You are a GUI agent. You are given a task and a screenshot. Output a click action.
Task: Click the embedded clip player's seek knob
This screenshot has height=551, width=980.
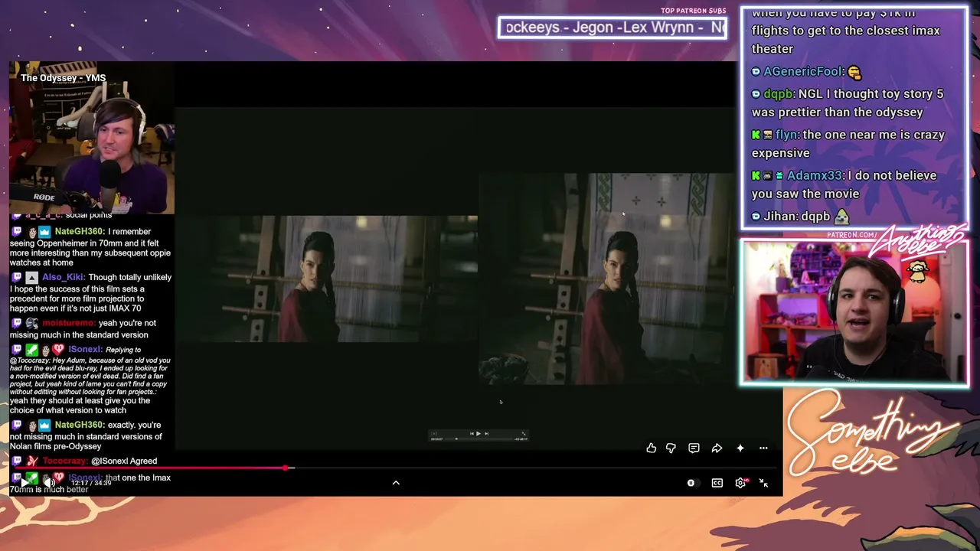(456, 439)
